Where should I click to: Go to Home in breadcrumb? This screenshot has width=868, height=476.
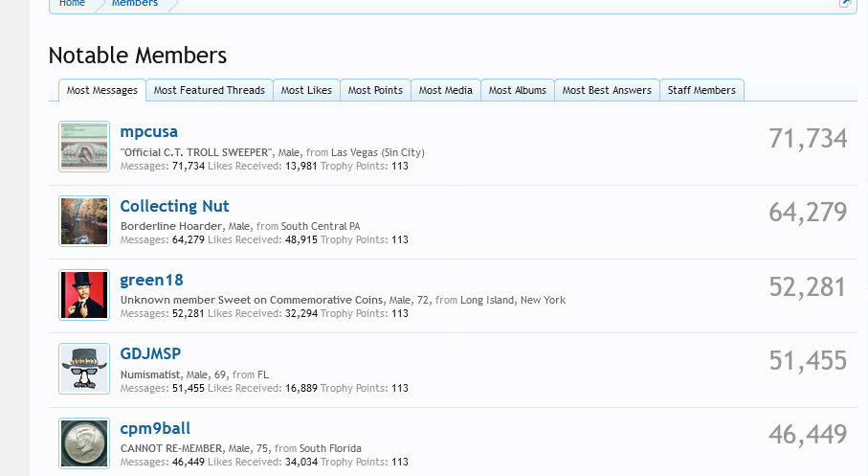click(x=72, y=4)
